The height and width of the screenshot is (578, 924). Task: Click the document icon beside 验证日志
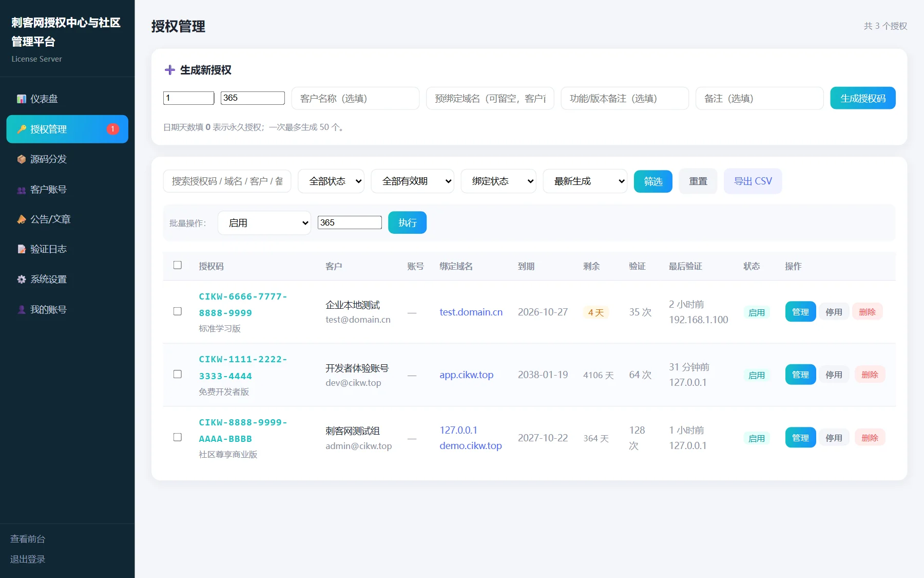[21, 249]
